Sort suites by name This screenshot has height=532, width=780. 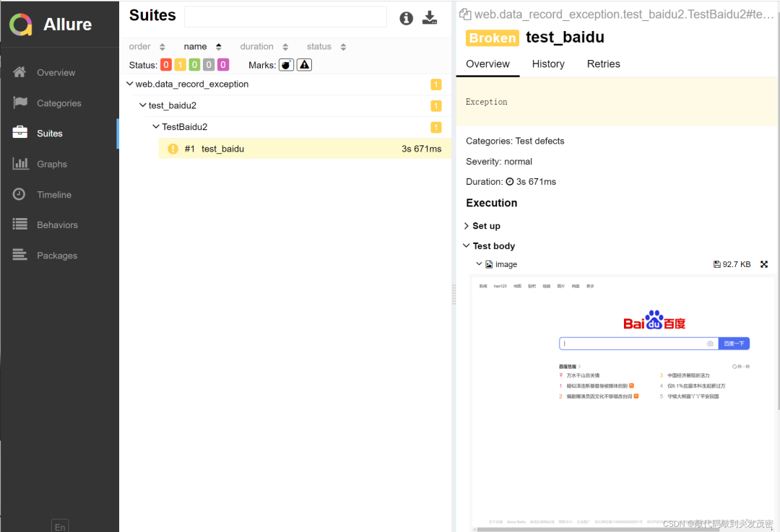(202, 47)
